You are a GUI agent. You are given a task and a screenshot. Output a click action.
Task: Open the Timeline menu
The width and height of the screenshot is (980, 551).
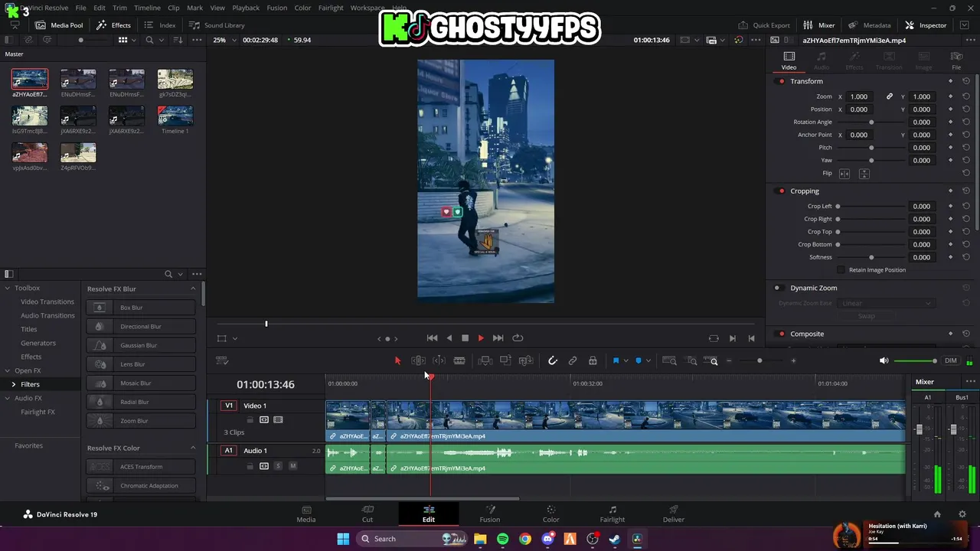tap(147, 8)
